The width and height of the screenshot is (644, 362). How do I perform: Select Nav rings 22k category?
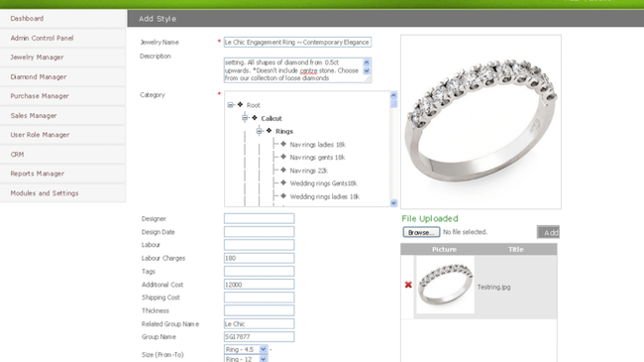click(x=309, y=171)
